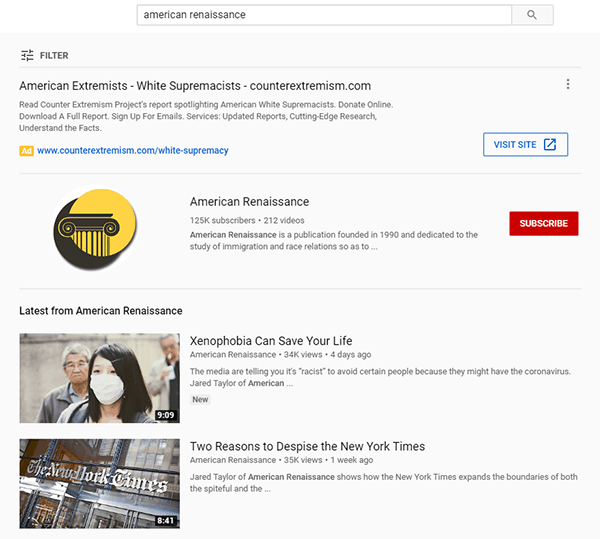Open 'Two Reasons to Despise the New York Times' title
The width and height of the screenshot is (600, 539).
point(307,446)
